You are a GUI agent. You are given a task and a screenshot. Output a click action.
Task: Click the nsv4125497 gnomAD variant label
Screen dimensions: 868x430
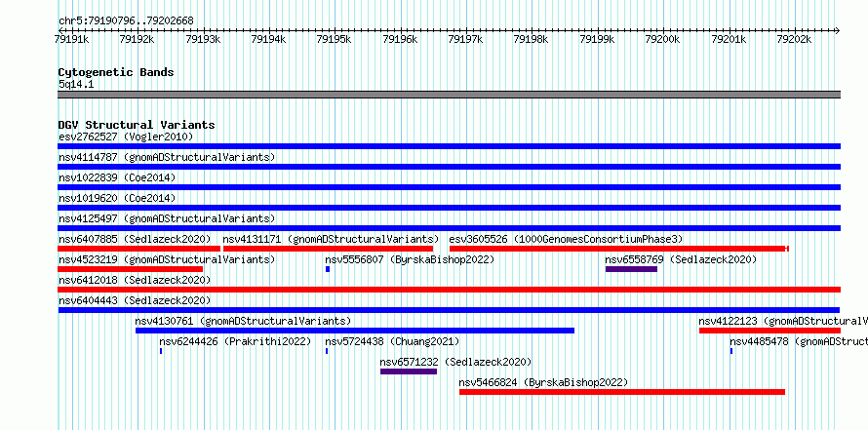point(167,218)
